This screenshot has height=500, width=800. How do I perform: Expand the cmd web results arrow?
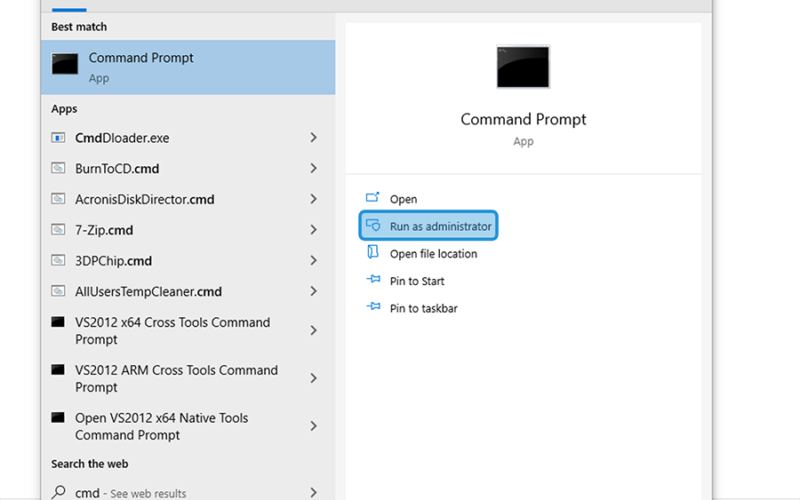(x=313, y=492)
